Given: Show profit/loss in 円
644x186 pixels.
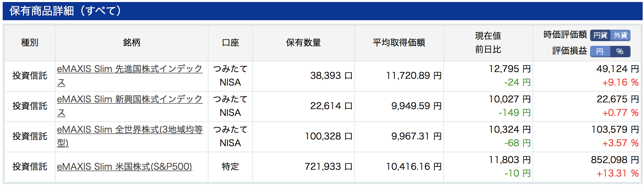Looking at the screenshot, I should coord(600,51).
